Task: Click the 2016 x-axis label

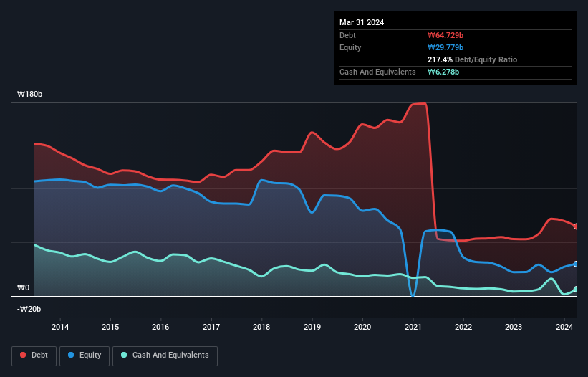Action: [160, 327]
